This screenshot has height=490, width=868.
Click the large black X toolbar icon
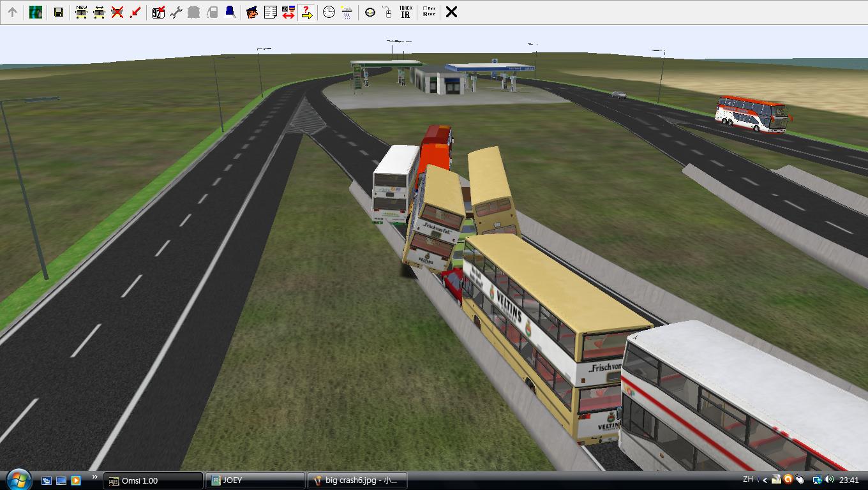451,12
